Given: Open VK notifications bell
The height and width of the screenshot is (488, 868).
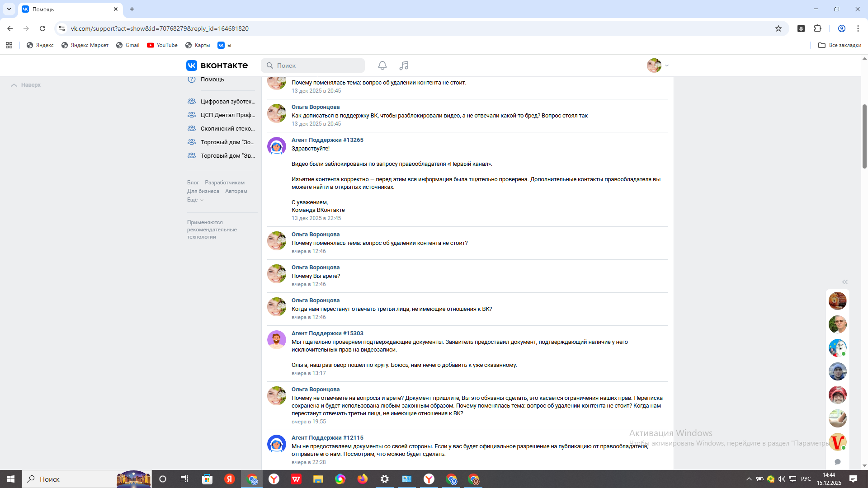Looking at the screenshot, I should 382,66.
